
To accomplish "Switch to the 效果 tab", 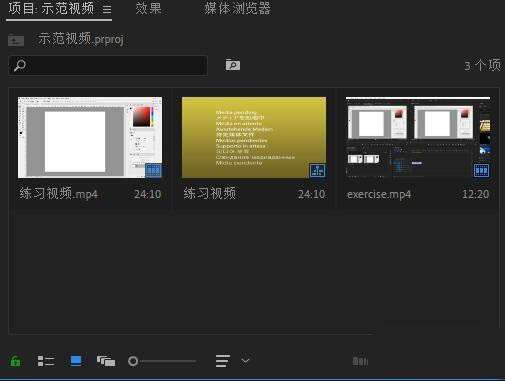I will point(149,8).
